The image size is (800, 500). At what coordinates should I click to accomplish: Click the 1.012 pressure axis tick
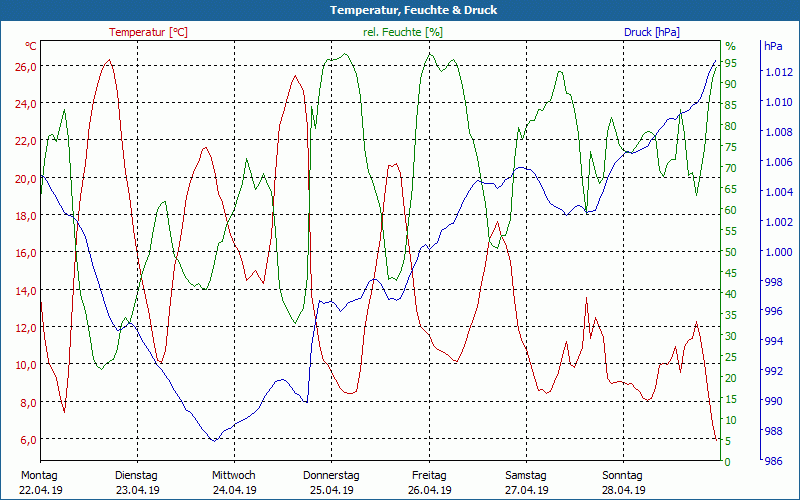tap(779, 72)
